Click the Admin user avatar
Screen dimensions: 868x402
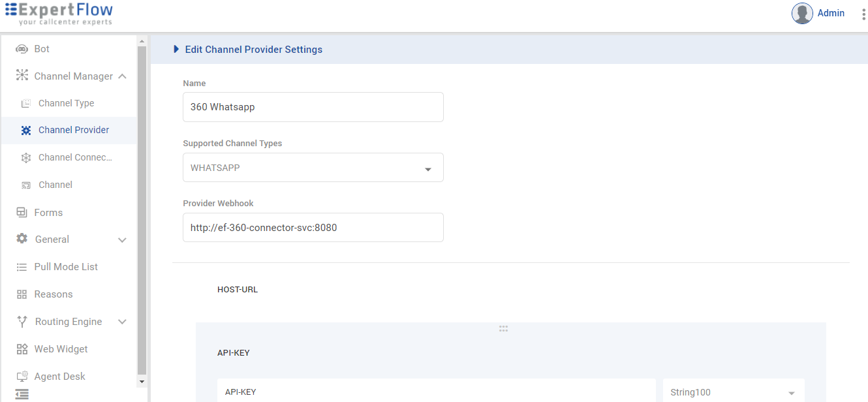(x=802, y=13)
